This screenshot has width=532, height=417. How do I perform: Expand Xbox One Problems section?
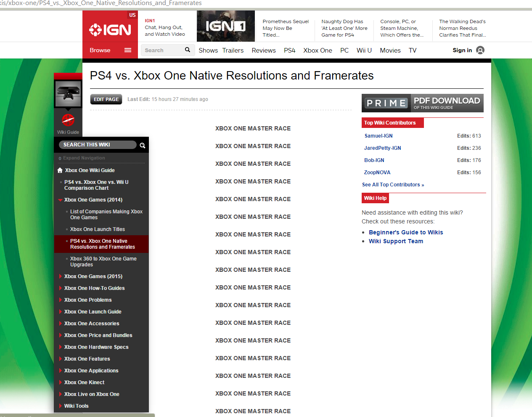61,300
